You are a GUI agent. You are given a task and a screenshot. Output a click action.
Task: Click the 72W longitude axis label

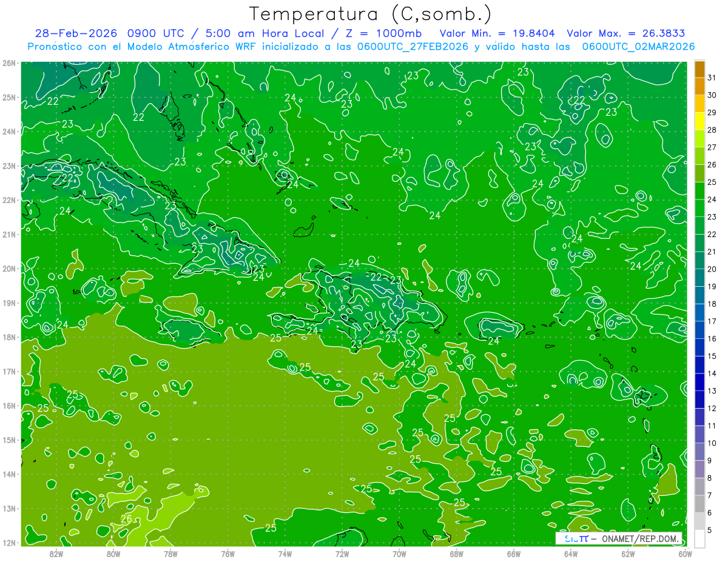tap(342, 554)
